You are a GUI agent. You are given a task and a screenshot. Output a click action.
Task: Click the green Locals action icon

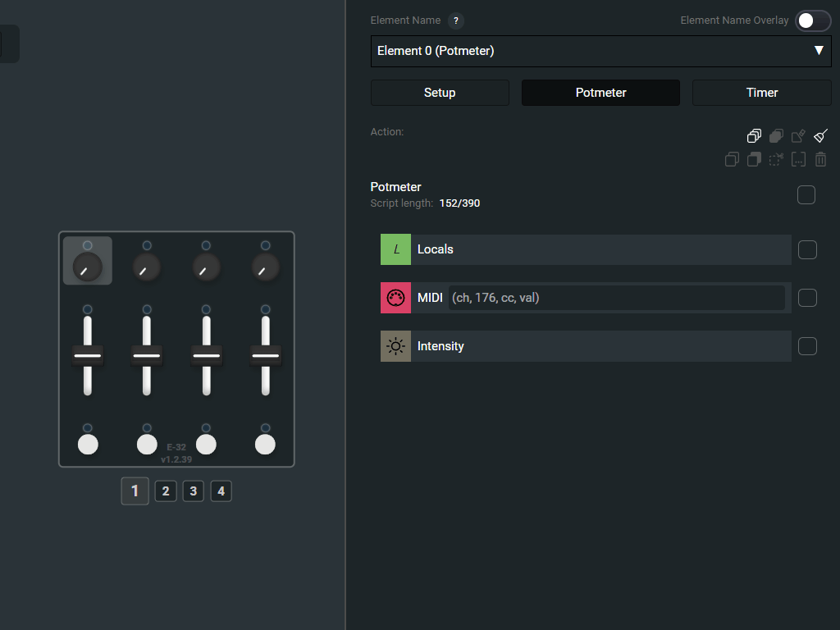pos(395,249)
